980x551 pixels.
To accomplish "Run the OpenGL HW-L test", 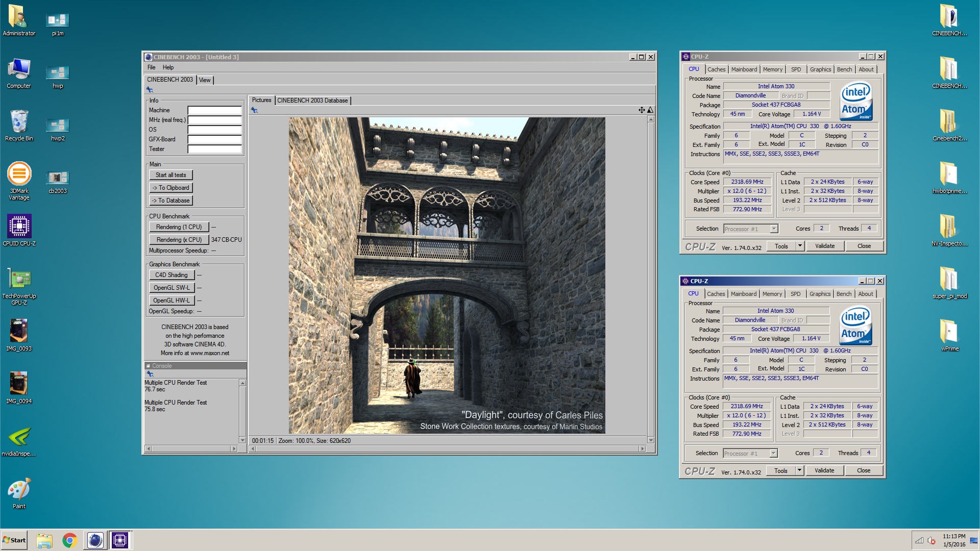I will [172, 300].
